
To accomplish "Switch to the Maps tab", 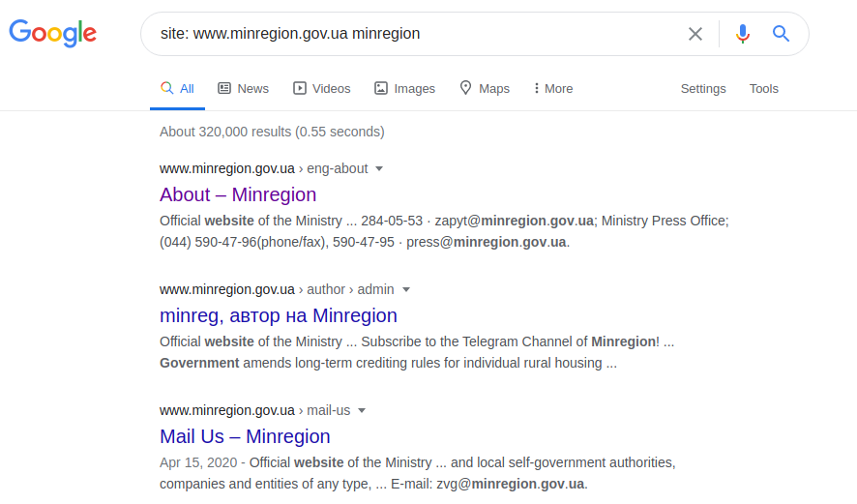I will [485, 89].
